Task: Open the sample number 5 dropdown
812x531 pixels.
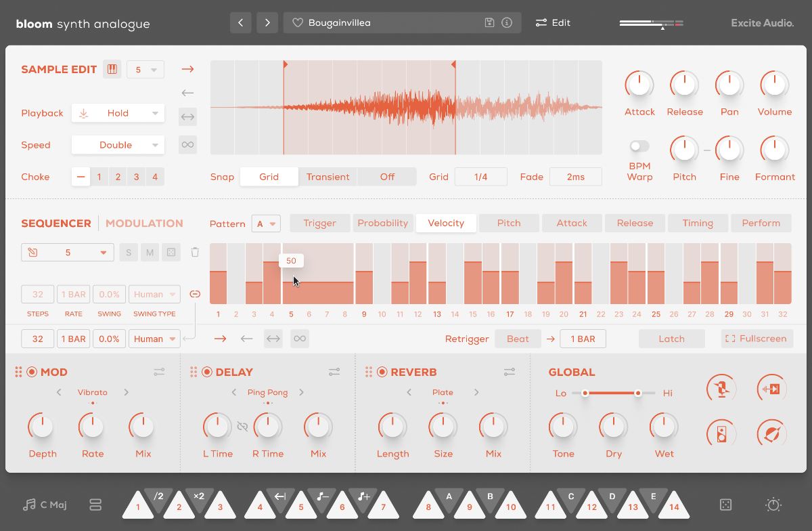Action: pyautogui.click(x=145, y=69)
